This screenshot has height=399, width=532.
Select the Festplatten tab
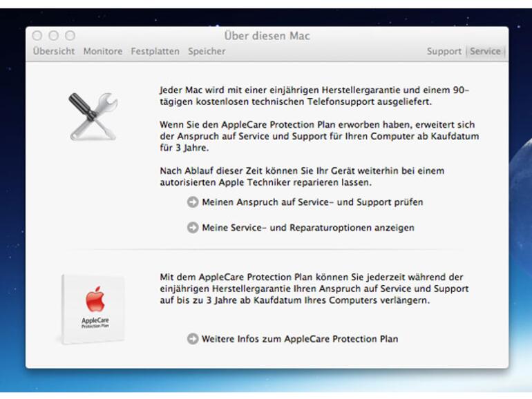tap(155, 51)
